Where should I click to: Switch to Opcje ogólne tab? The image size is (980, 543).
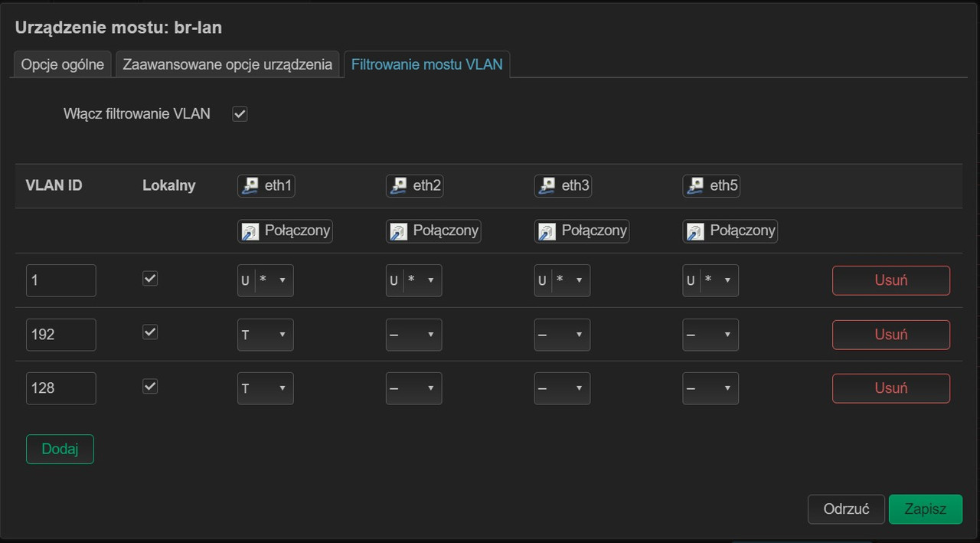pyautogui.click(x=63, y=64)
